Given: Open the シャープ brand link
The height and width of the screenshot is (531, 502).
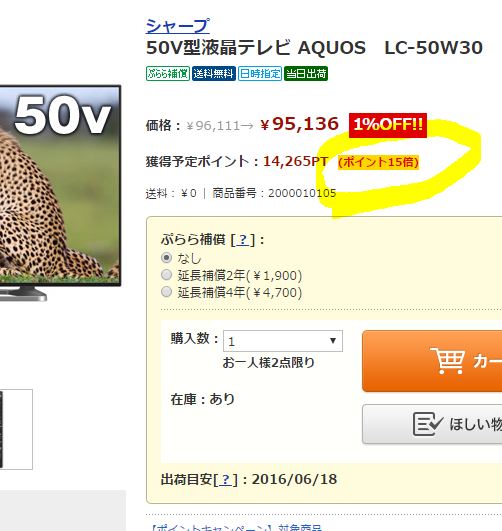Looking at the screenshot, I should (x=177, y=26).
